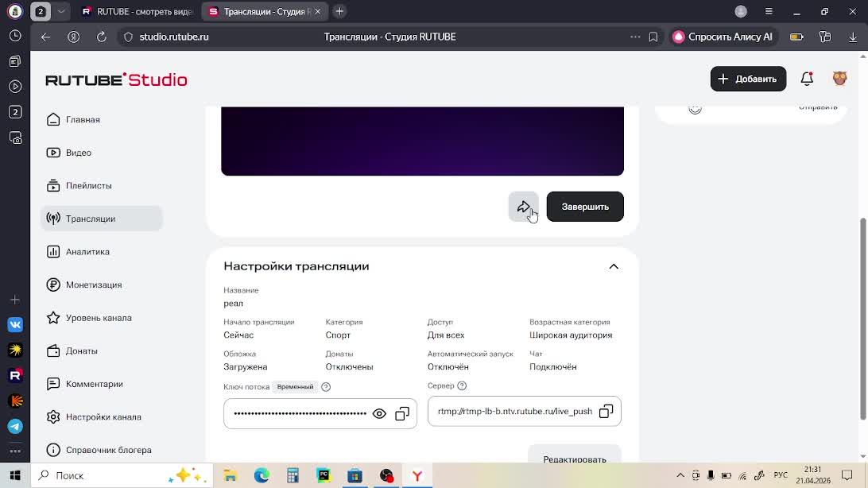Show hidden system tray icons
This screenshot has height=488, width=868.
pos(680,475)
